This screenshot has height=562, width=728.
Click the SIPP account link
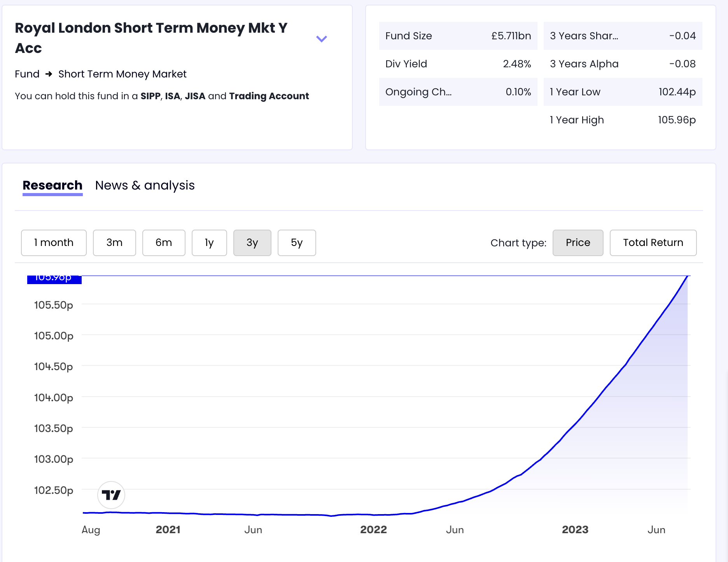tap(150, 96)
